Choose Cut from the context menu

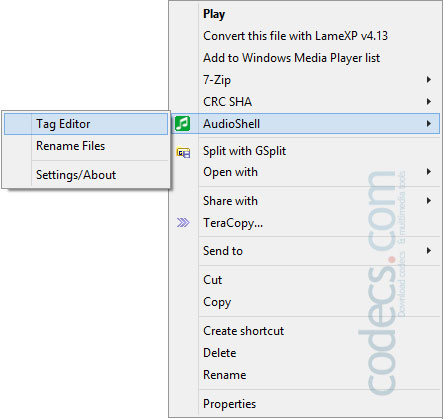(x=305, y=280)
